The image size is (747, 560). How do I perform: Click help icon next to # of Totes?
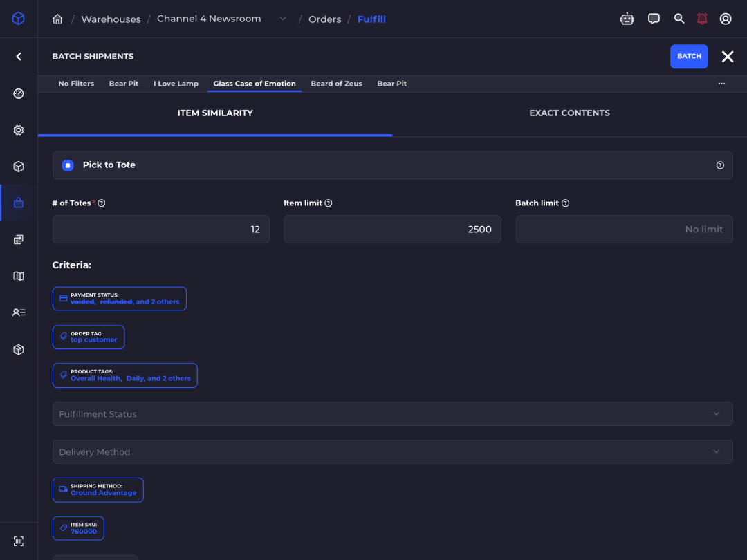(102, 203)
